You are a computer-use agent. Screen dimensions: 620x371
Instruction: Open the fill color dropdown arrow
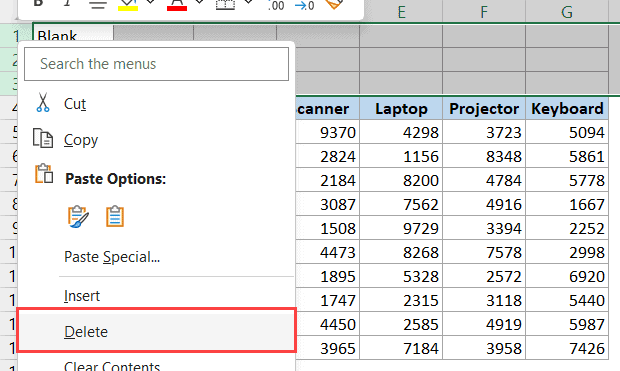[x=151, y=3]
